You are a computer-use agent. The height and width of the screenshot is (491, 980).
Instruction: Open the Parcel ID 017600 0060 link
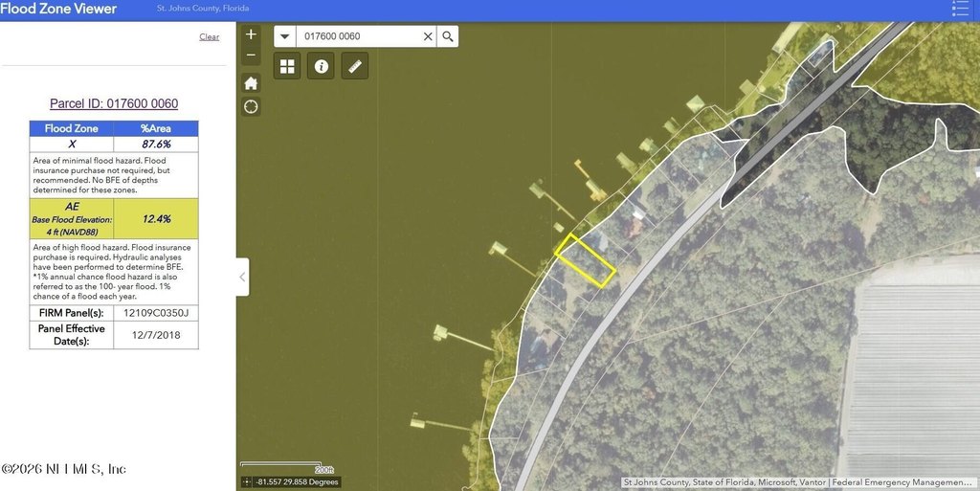coord(114,103)
